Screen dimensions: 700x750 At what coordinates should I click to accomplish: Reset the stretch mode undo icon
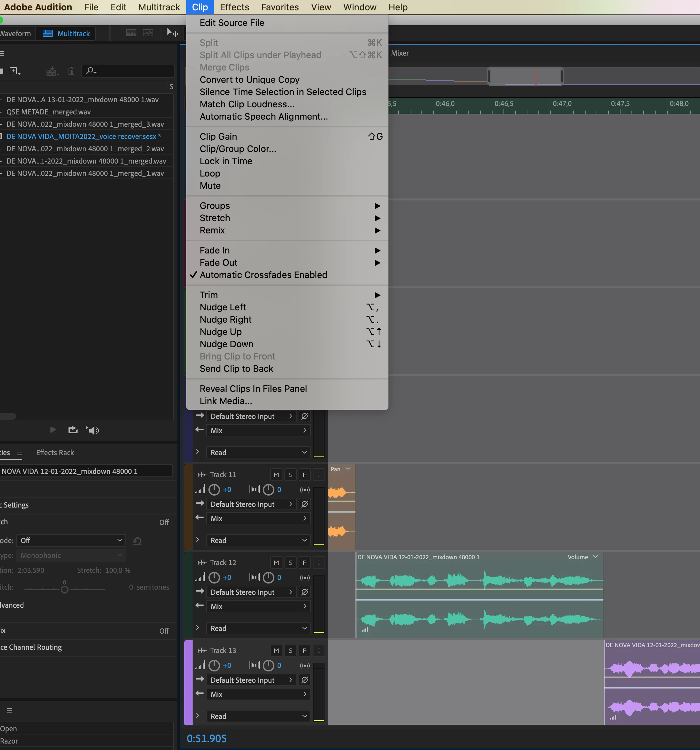[137, 541]
